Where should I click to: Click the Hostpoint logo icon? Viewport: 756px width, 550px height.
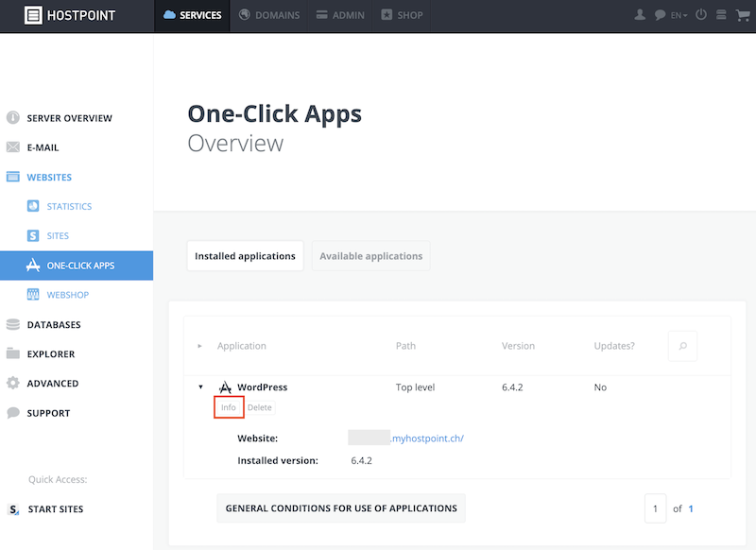pyautogui.click(x=33, y=15)
